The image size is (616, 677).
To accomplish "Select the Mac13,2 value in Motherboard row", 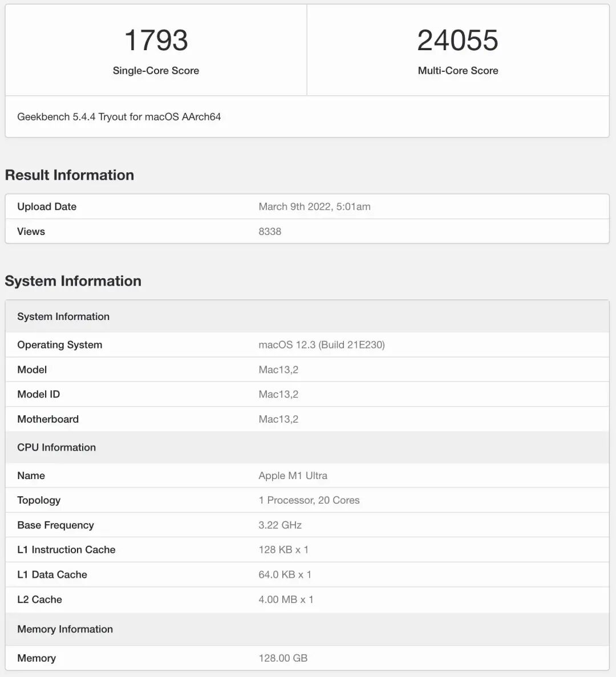I will 278,419.
